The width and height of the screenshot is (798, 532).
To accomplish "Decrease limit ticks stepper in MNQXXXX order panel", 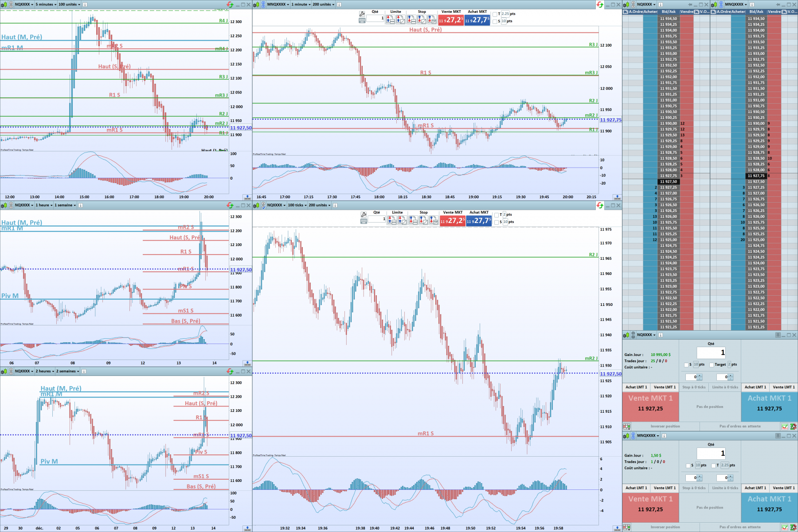I will click(731, 480).
